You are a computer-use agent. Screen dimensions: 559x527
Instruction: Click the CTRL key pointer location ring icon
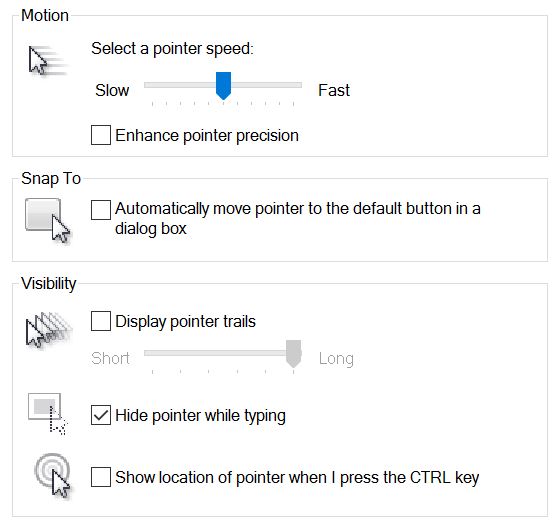52,475
